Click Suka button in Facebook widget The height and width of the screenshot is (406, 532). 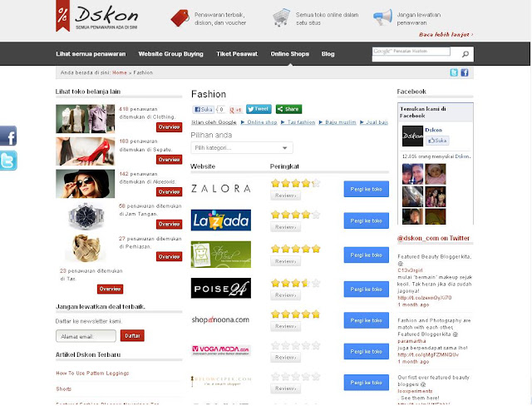[x=437, y=141]
